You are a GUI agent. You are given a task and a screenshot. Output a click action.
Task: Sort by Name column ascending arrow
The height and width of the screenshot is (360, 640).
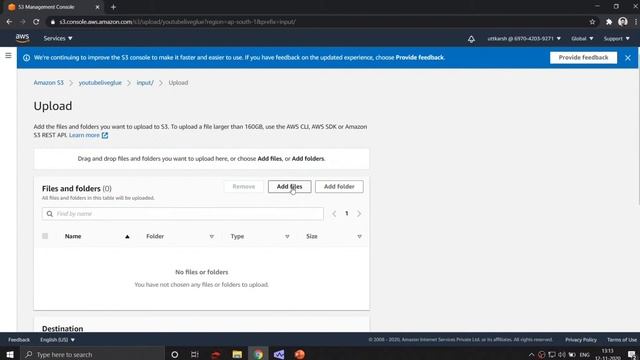[127, 236]
